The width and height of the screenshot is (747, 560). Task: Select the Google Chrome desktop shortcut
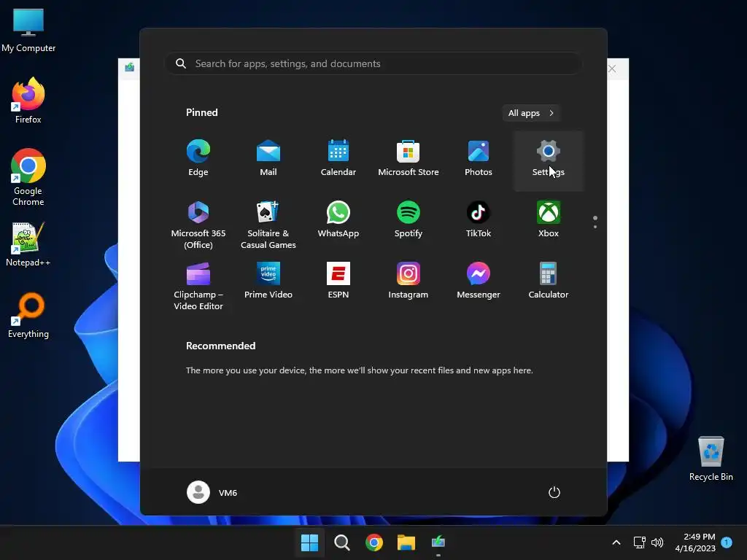pyautogui.click(x=28, y=177)
